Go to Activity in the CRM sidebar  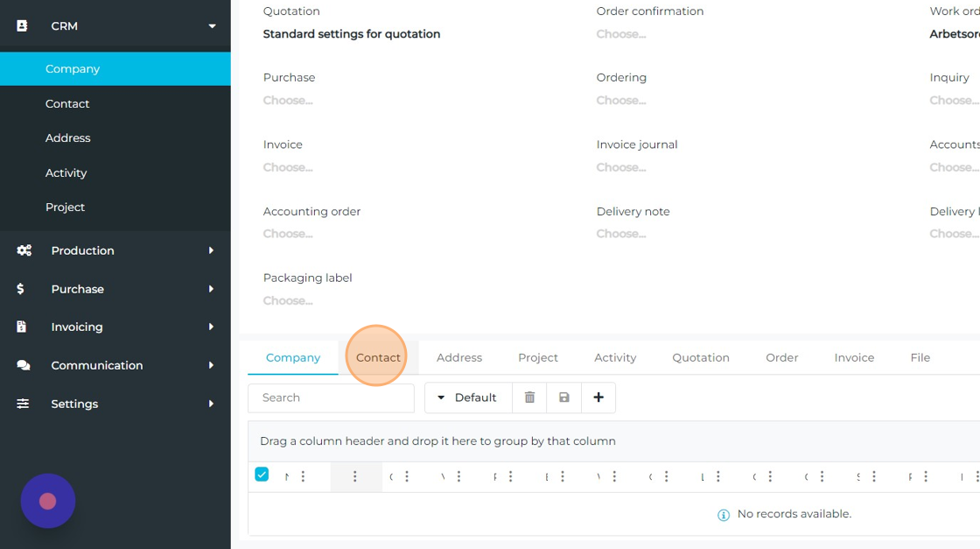(x=66, y=172)
